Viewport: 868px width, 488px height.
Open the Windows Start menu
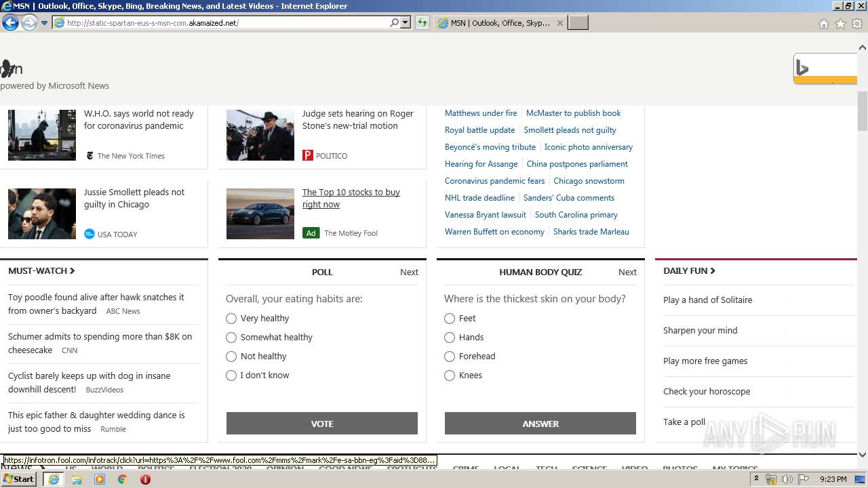[x=18, y=479]
